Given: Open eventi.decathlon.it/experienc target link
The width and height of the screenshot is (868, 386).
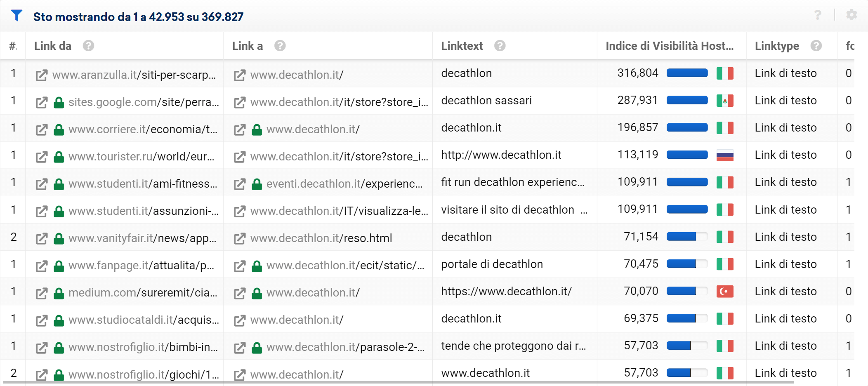Looking at the screenshot, I should [344, 184].
